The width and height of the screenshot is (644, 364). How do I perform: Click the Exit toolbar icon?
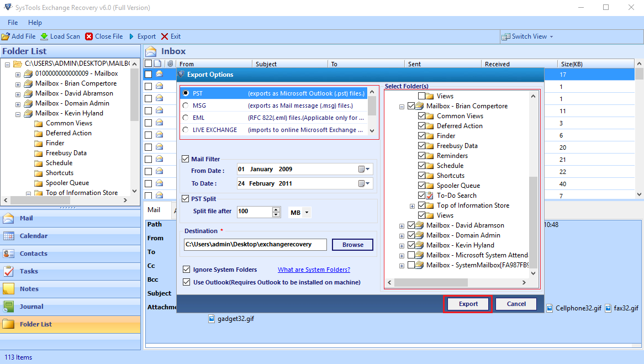(x=165, y=36)
